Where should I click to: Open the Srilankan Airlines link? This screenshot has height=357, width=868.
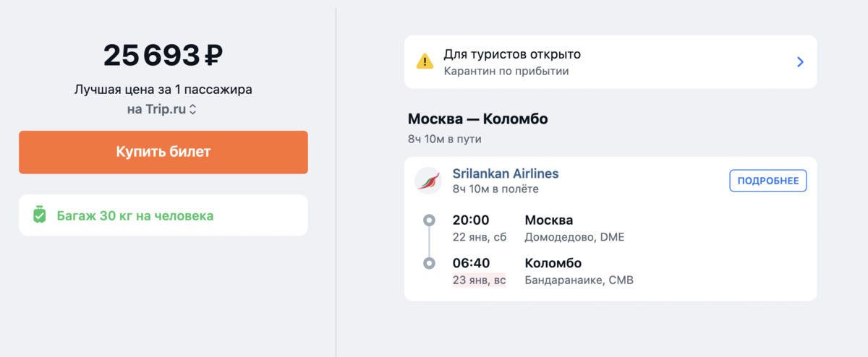[x=506, y=173]
